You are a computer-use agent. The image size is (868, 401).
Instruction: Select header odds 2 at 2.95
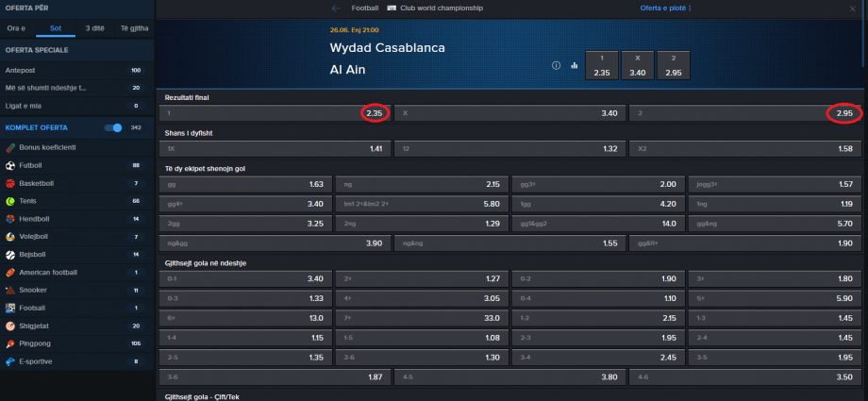pos(674,65)
